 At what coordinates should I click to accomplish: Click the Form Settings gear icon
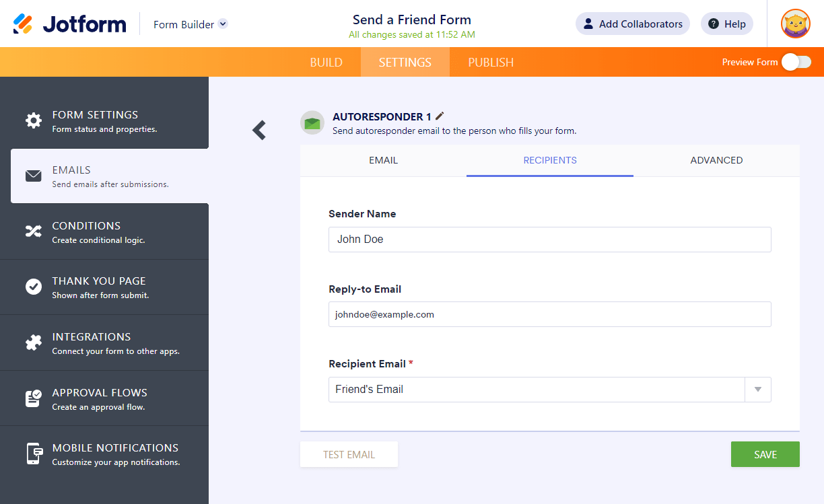33,120
